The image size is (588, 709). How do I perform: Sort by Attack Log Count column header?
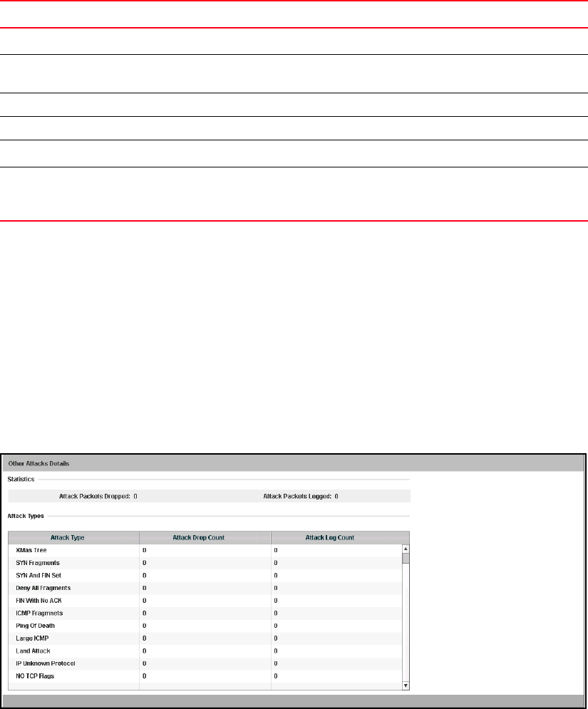point(340,537)
